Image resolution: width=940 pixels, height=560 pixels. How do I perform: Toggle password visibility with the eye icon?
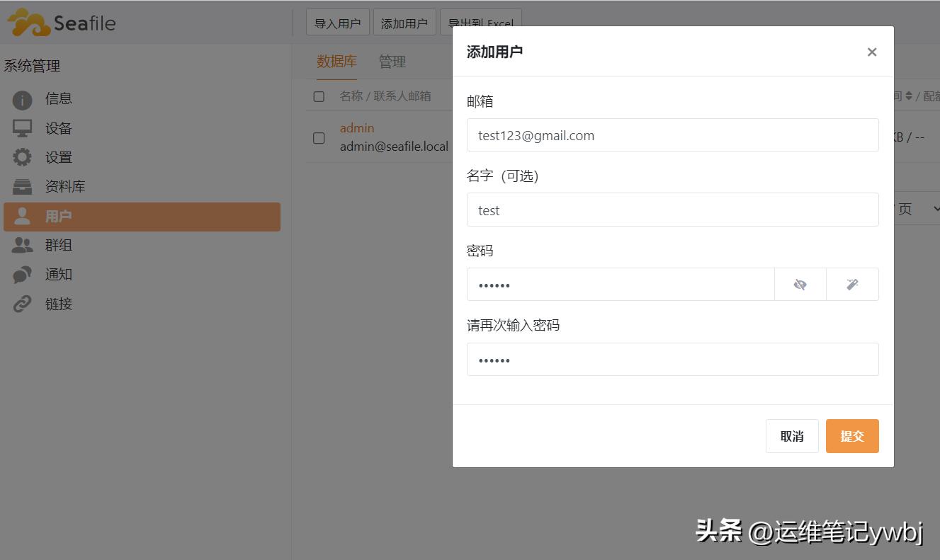click(x=800, y=284)
